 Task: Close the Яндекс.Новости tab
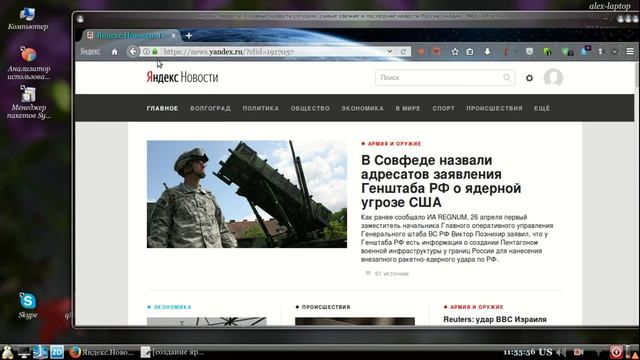(173, 36)
